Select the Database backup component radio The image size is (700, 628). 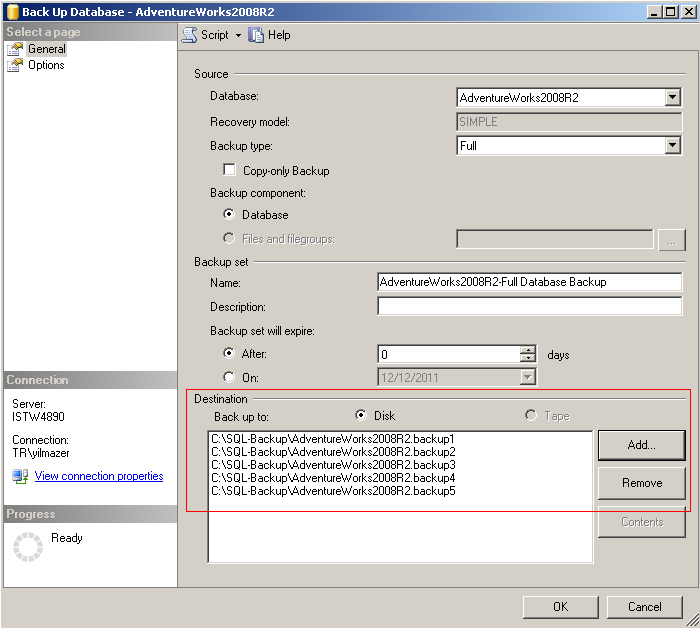(x=229, y=214)
